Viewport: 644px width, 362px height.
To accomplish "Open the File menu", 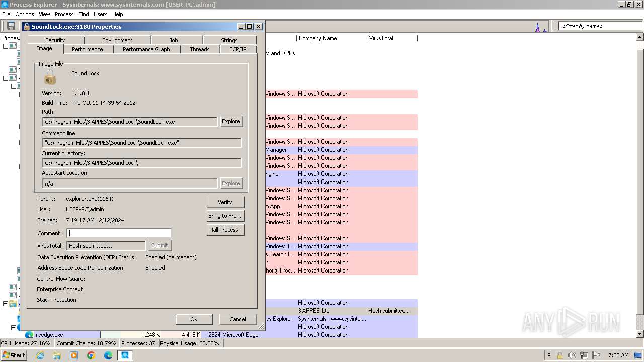I will pos(6,14).
